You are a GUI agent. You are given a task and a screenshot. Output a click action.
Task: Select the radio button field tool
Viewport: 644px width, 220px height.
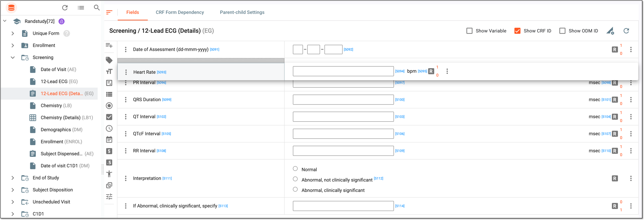109,106
